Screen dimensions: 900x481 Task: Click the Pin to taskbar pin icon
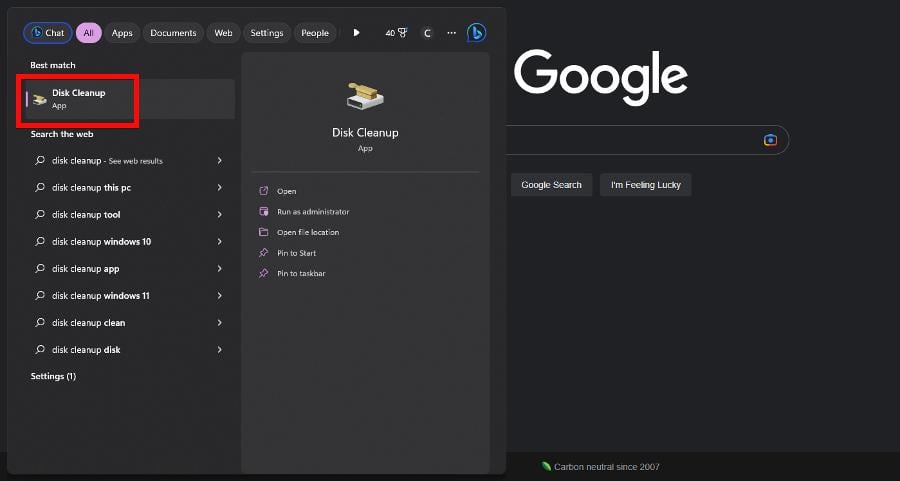(x=263, y=273)
